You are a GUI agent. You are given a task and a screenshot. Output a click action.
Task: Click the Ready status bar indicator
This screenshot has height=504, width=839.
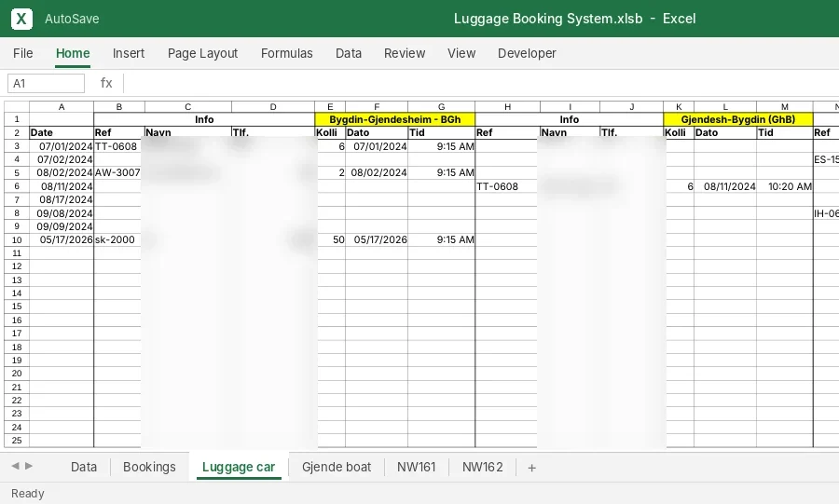[28, 494]
